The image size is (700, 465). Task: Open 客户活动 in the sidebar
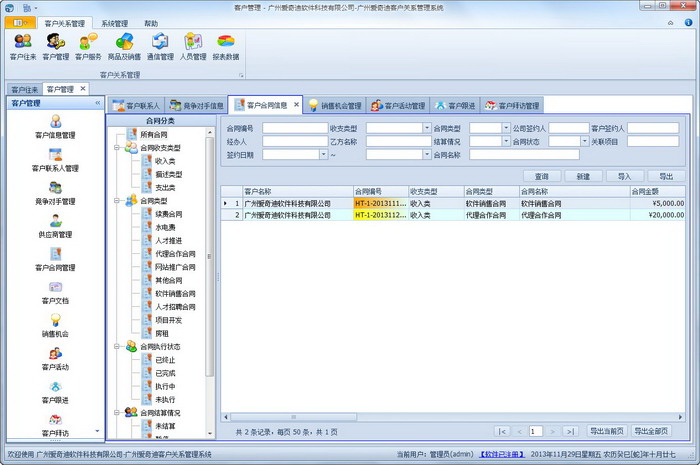[x=55, y=359]
